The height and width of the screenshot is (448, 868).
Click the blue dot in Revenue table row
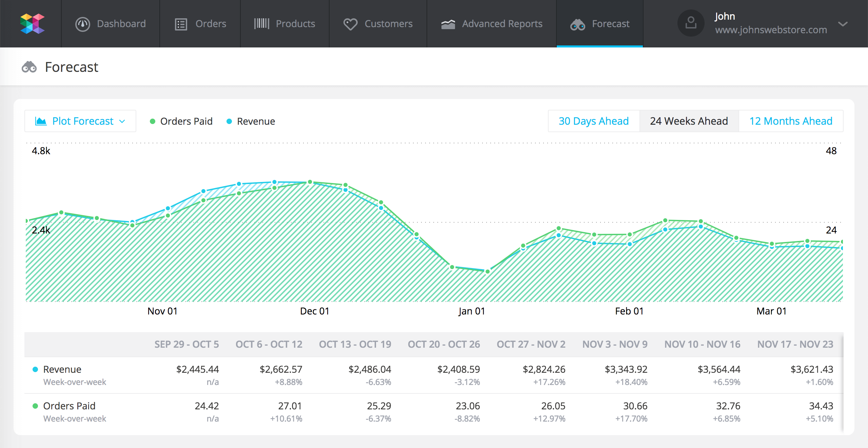coord(35,369)
